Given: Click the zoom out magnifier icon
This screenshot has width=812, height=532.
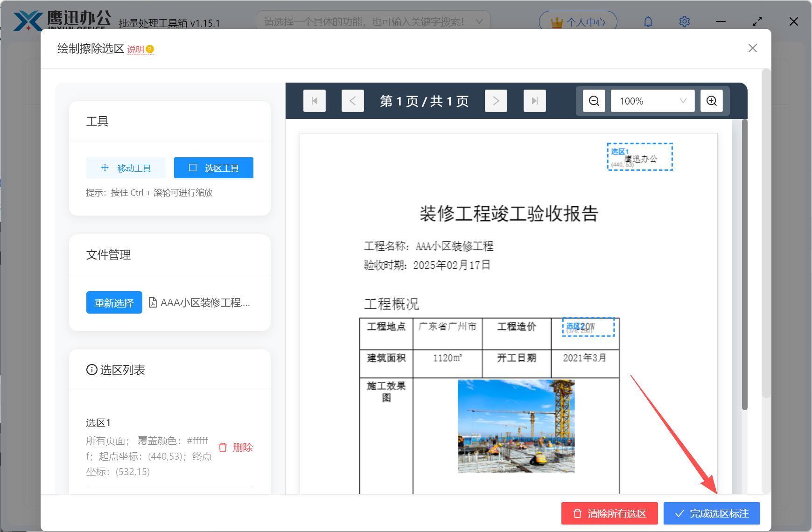Looking at the screenshot, I should point(594,100).
